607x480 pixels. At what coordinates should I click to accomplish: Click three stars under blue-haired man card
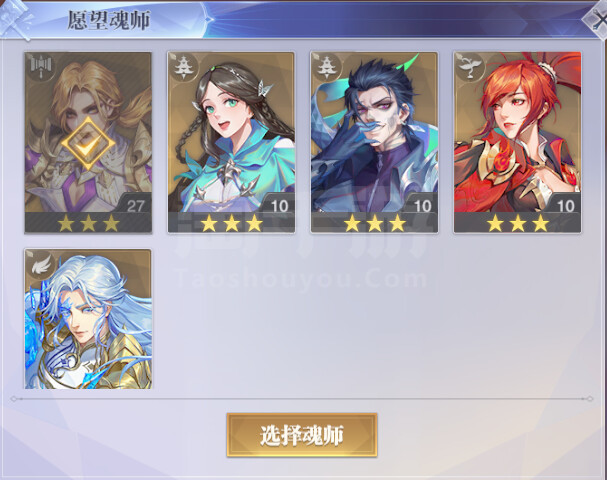[x=374, y=223]
